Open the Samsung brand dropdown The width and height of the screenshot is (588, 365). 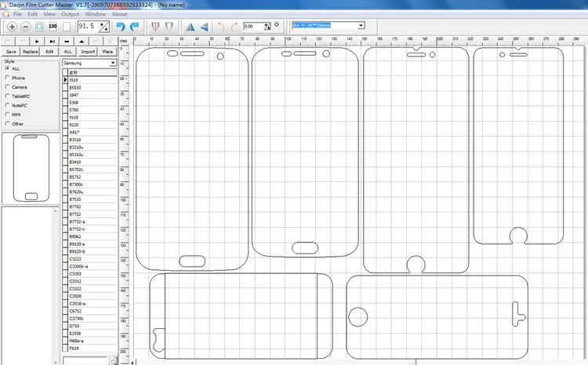(113, 63)
